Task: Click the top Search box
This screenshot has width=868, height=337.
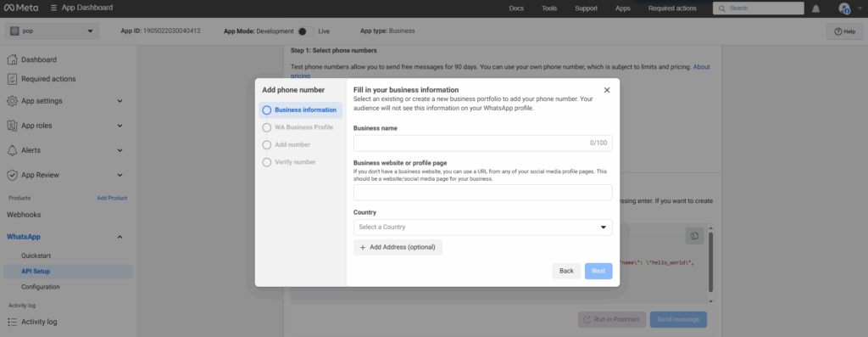Action: click(x=759, y=8)
